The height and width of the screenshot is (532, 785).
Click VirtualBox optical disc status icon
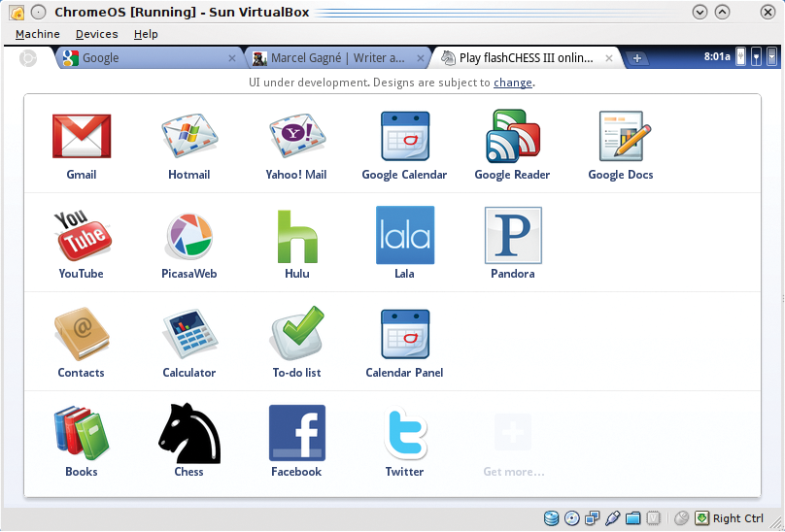coord(571,518)
